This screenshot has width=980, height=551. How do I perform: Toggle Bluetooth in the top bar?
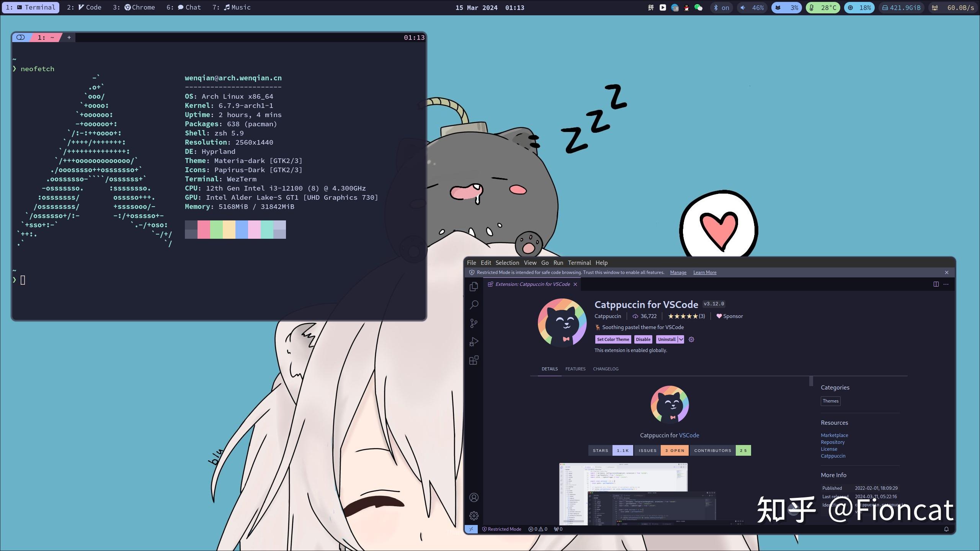[721, 7]
